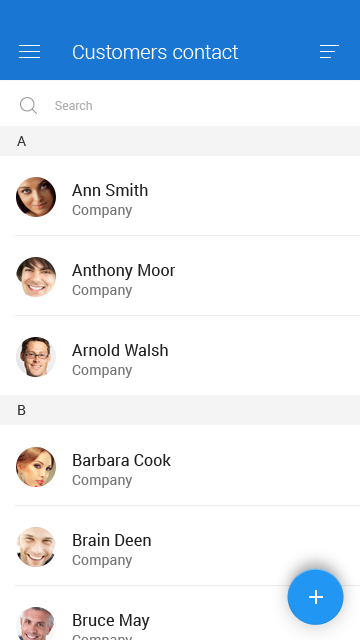
Task: Tap the section B header
Action: (x=180, y=410)
